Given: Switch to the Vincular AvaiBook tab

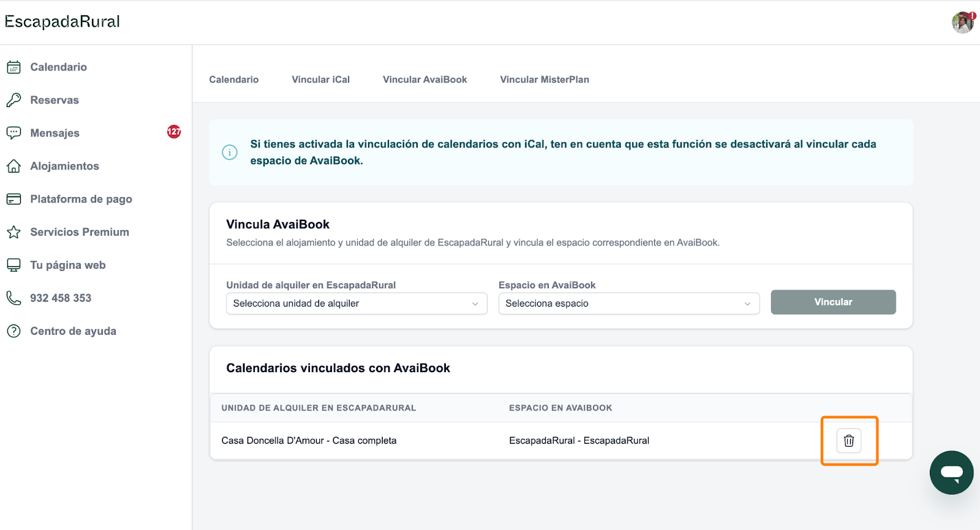Looking at the screenshot, I should [x=425, y=80].
